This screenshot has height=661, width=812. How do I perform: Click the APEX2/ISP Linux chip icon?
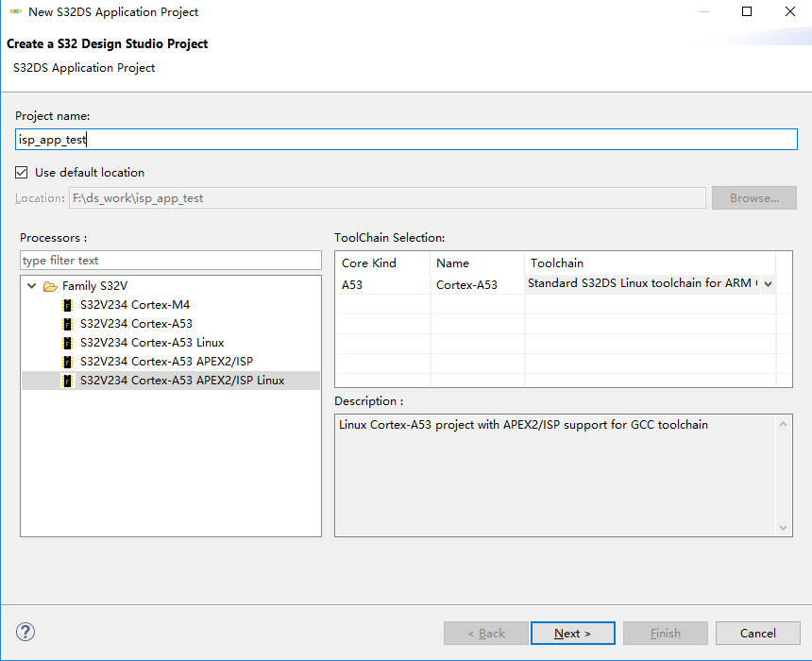(67, 381)
